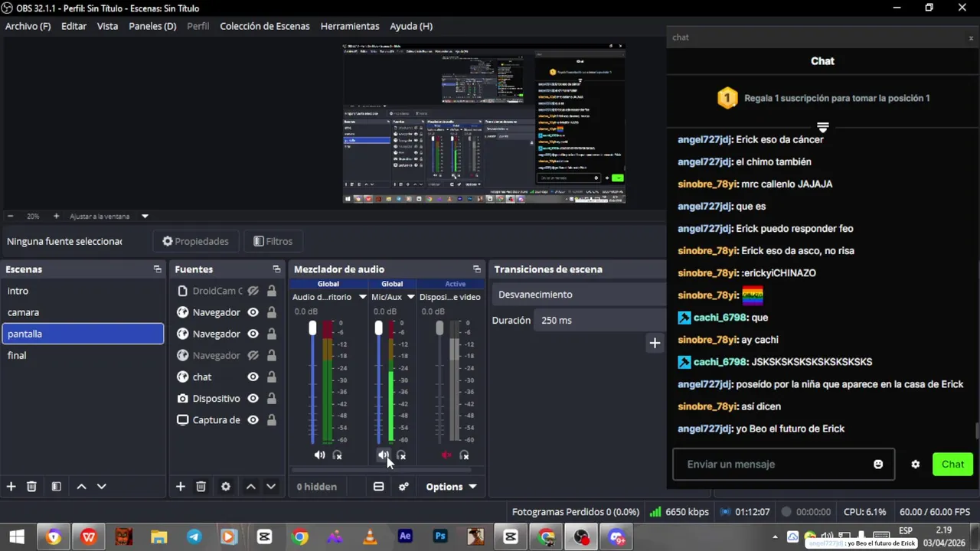Toggle monitoring headphones for Disposi...e video
Screen dimensions: 980x551
pyautogui.click(x=464, y=455)
